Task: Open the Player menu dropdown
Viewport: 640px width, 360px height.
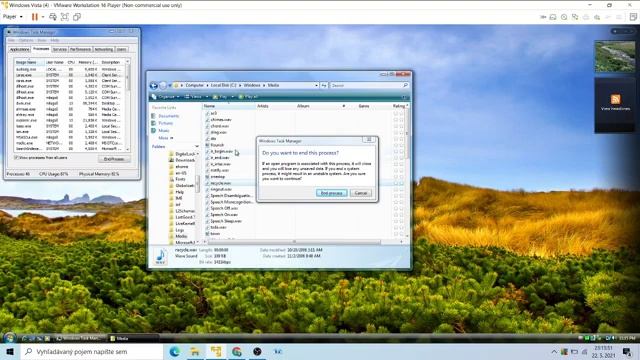Action: click(13, 17)
